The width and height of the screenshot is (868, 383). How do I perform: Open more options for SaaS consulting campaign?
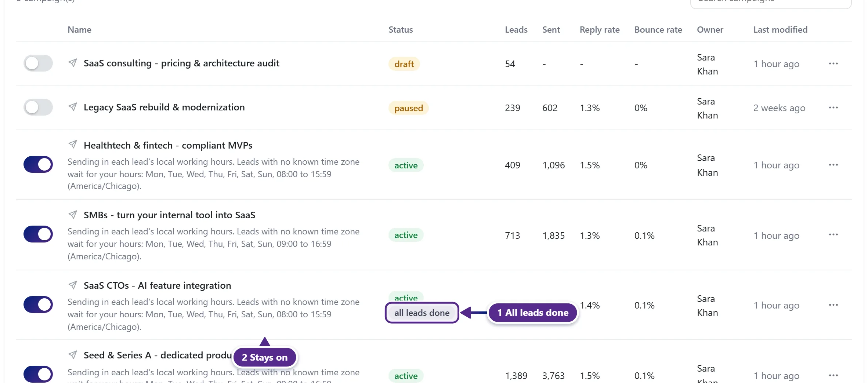coord(833,63)
